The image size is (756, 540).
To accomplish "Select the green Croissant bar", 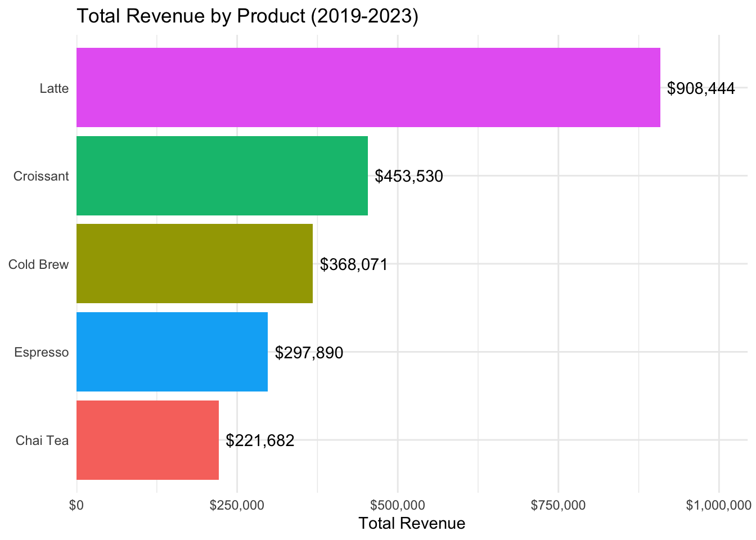I will click(x=222, y=175).
